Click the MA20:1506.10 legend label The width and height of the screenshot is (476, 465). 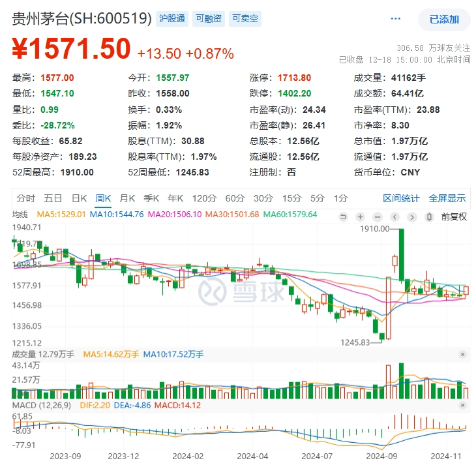click(175, 215)
